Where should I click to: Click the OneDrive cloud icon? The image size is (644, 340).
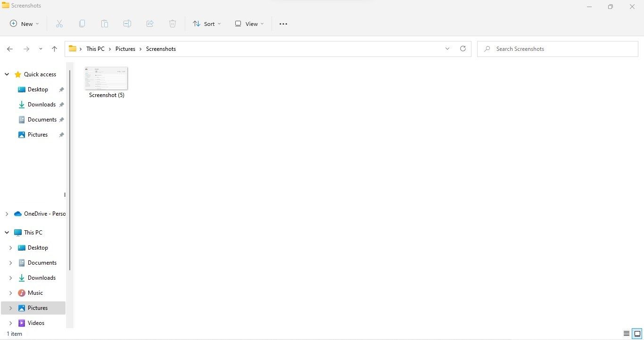(x=18, y=214)
